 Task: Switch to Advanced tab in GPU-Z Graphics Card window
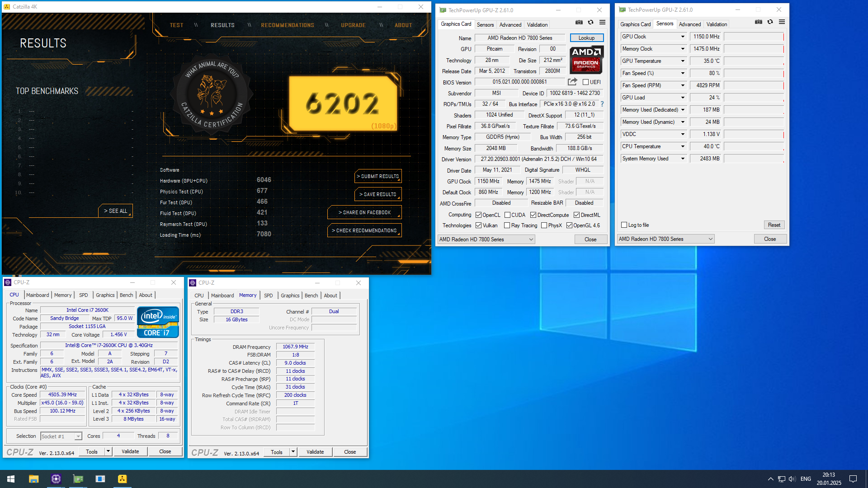tap(510, 25)
